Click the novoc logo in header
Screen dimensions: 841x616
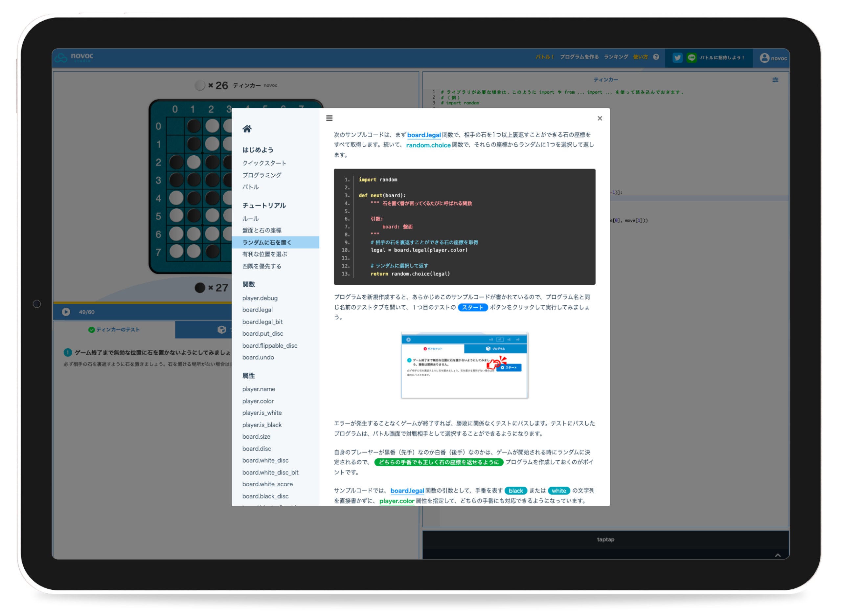pyautogui.click(x=75, y=57)
